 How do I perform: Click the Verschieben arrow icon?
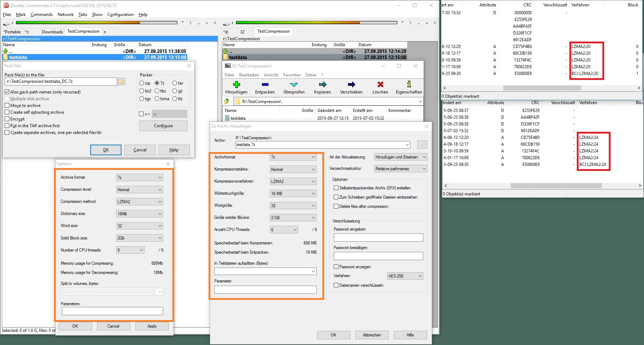tap(351, 85)
